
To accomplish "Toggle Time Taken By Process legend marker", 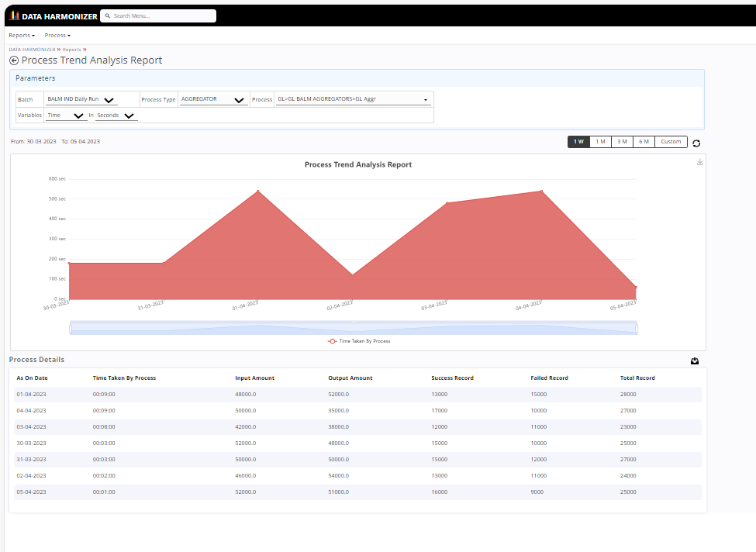I will [332, 341].
